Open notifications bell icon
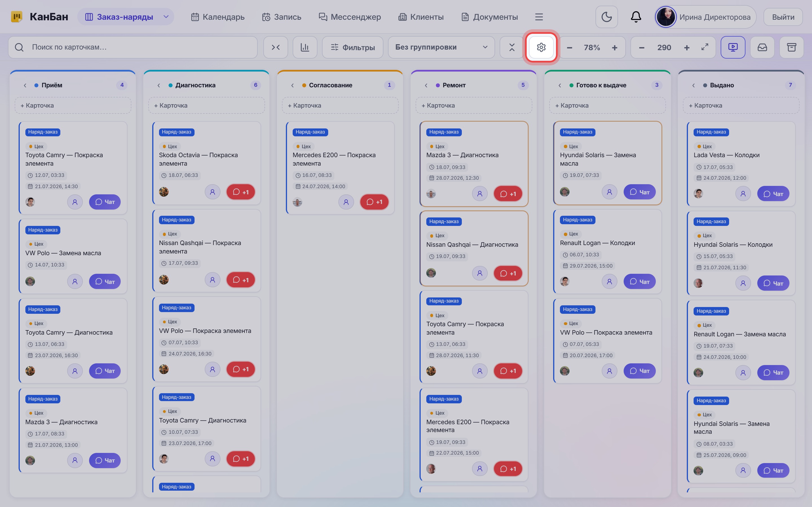This screenshot has height=507, width=812. [636, 17]
